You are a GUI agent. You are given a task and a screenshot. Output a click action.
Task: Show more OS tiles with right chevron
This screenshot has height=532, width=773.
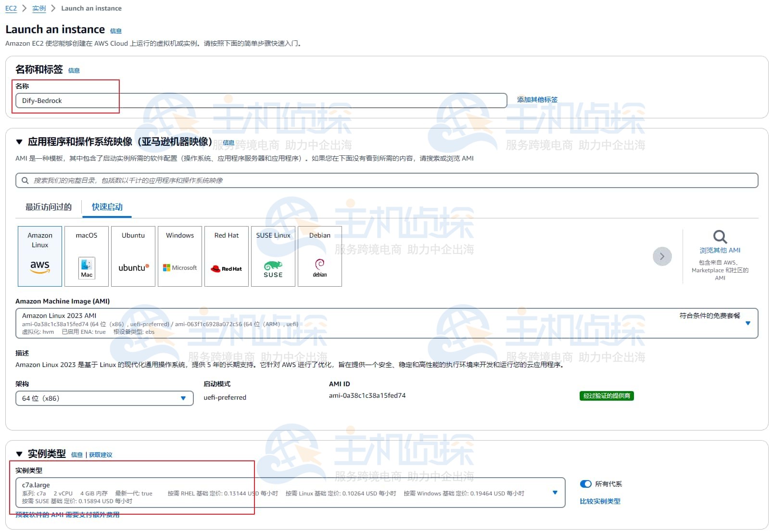(x=662, y=256)
